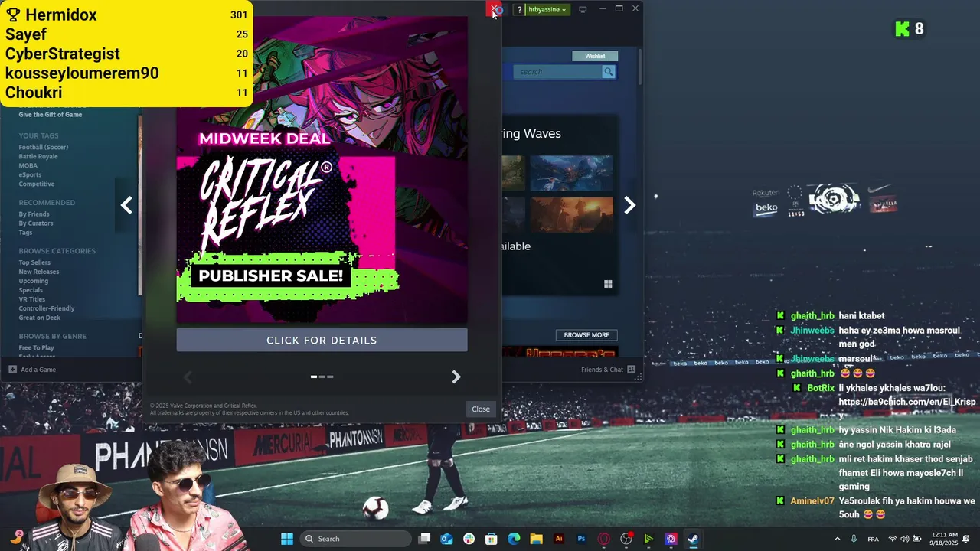
Task: Click the Close button in deal popup
Action: point(481,409)
